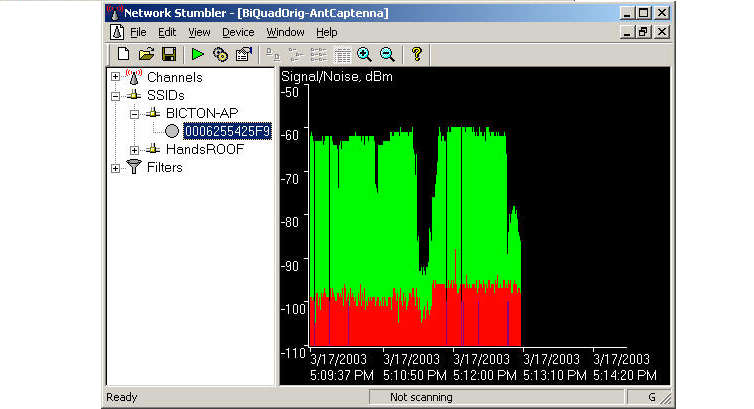The height and width of the screenshot is (409, 754).
Task: Open a file with the folder icon
Action: coord(146,54)
